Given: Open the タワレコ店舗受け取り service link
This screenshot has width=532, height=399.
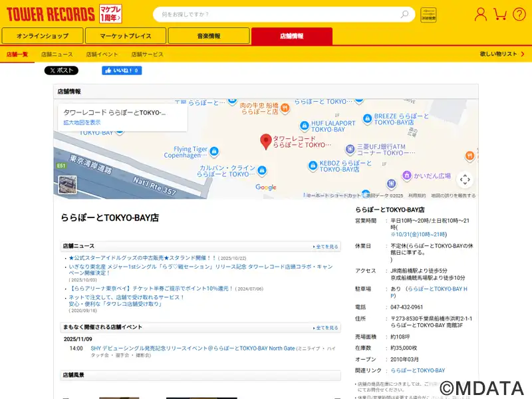Looking at the screenshot, I should tap(126, 301).
